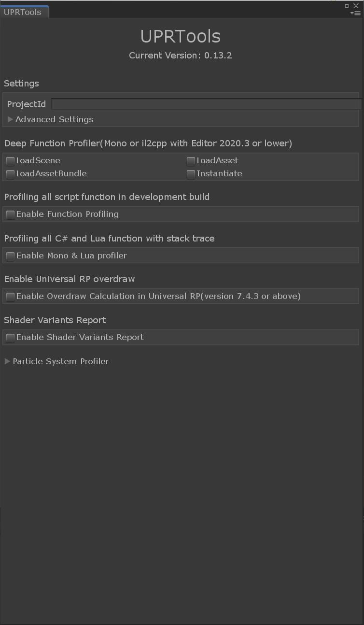This screenshot has width=364, height=625.
Task: Check the LoadAsset option
Action: (191, 161)
